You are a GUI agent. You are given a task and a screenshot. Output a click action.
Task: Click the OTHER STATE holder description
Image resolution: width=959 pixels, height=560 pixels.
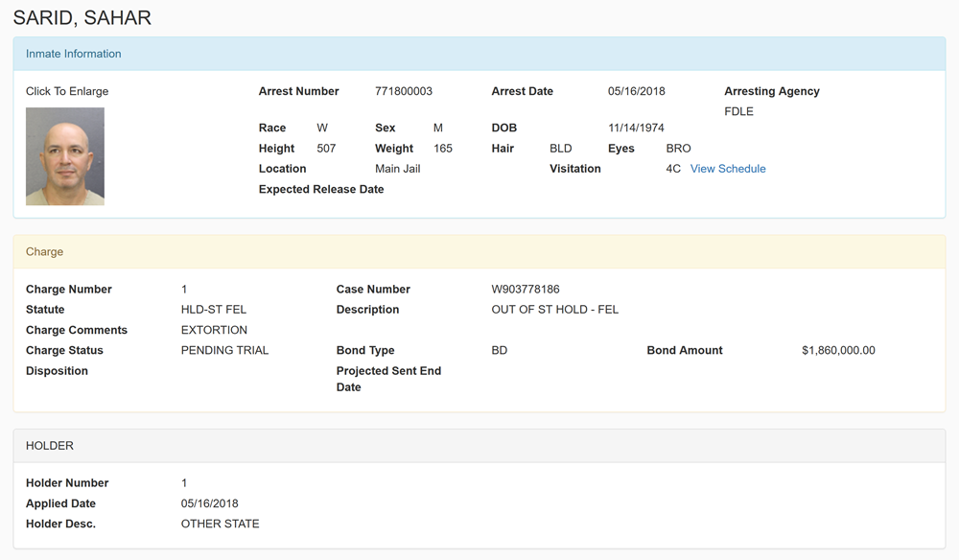pos(221,524)
